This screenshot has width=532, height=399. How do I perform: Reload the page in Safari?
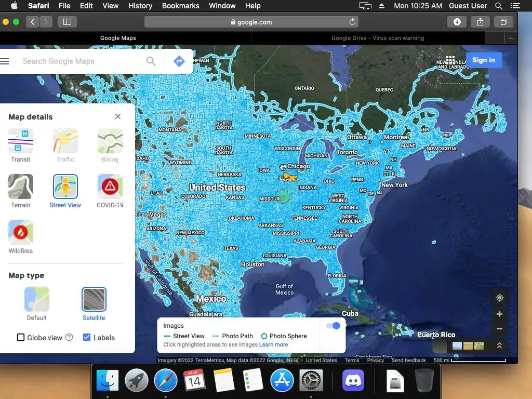tap(352, 22)
